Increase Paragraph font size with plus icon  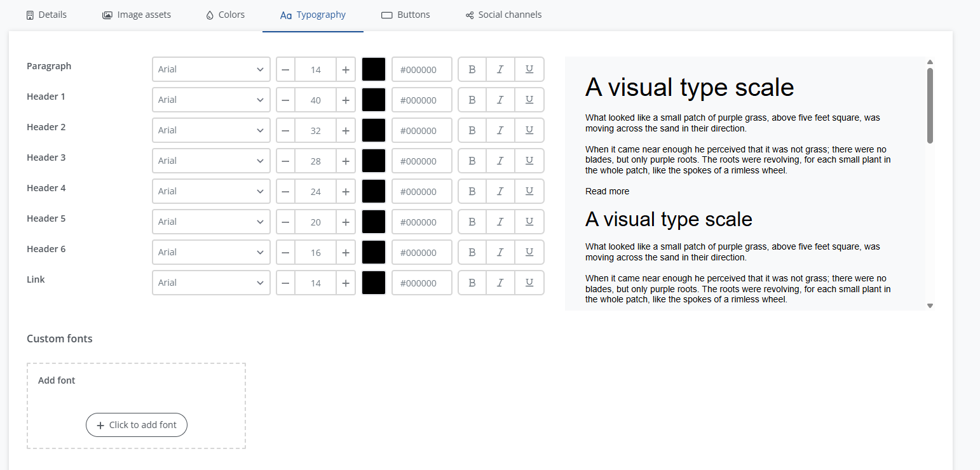coord(345,69)
